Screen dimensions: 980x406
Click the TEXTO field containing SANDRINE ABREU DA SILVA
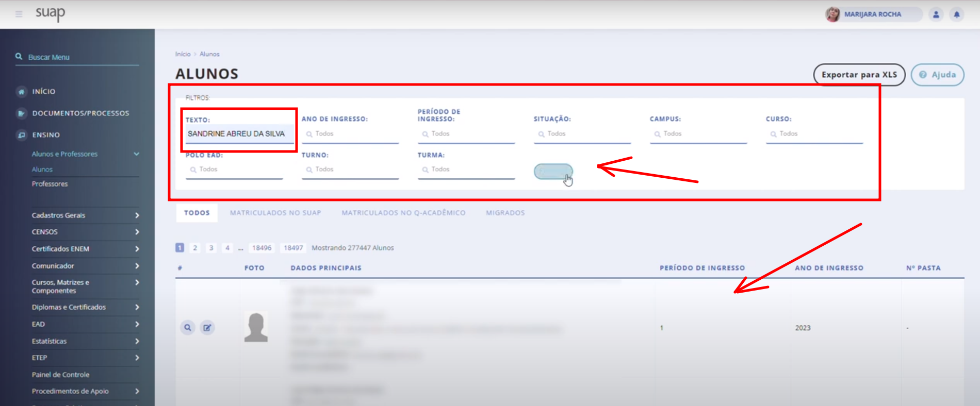[239, 133]
